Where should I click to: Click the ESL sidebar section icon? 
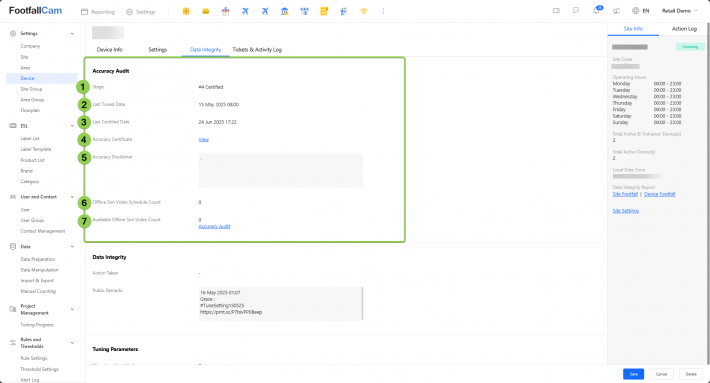coord(13,126)
